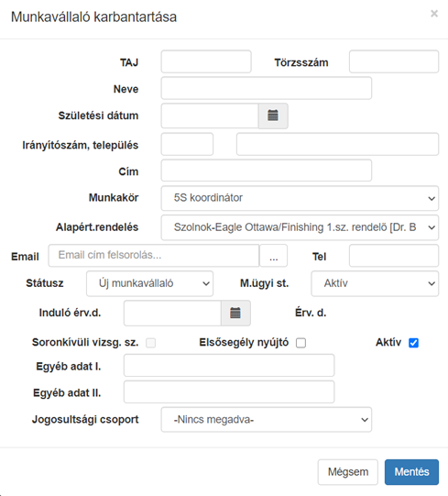Expand the Munkakör dropdown
Screen dimensions: 448x496
(300, 198)
